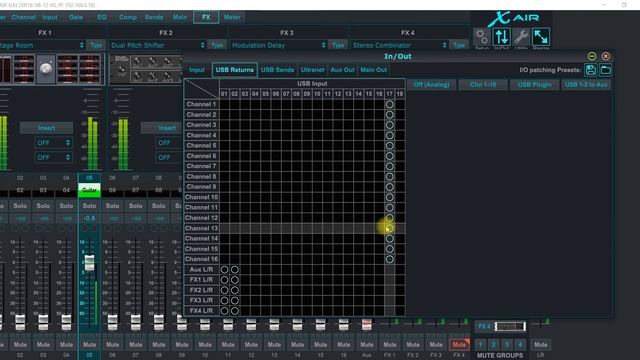Select Channel 1 USB input 17 patch point

pos(389,104)
